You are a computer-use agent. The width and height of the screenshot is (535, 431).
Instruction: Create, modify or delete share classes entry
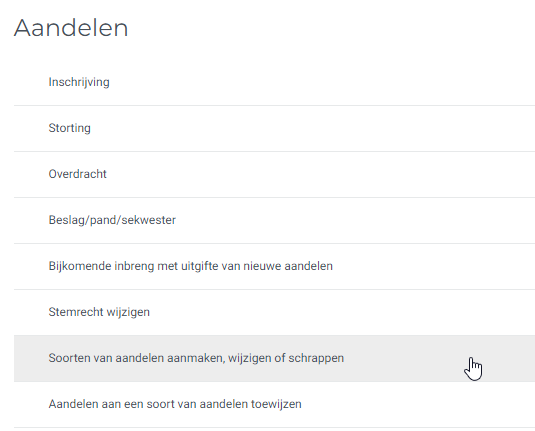[x=274, y=358]
